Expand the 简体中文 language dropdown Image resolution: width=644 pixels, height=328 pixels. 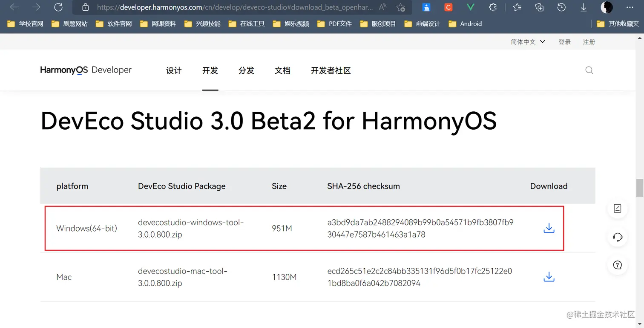528,42
